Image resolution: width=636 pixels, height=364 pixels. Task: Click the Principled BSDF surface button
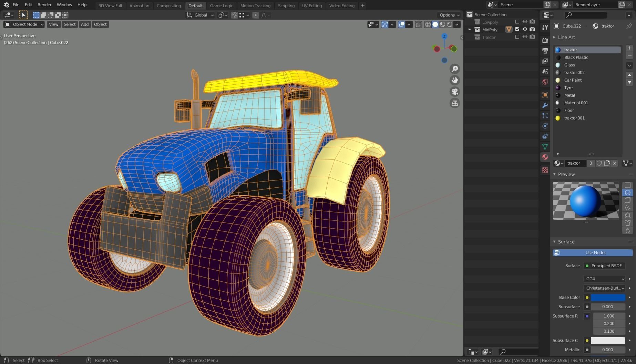pos(604,266)
